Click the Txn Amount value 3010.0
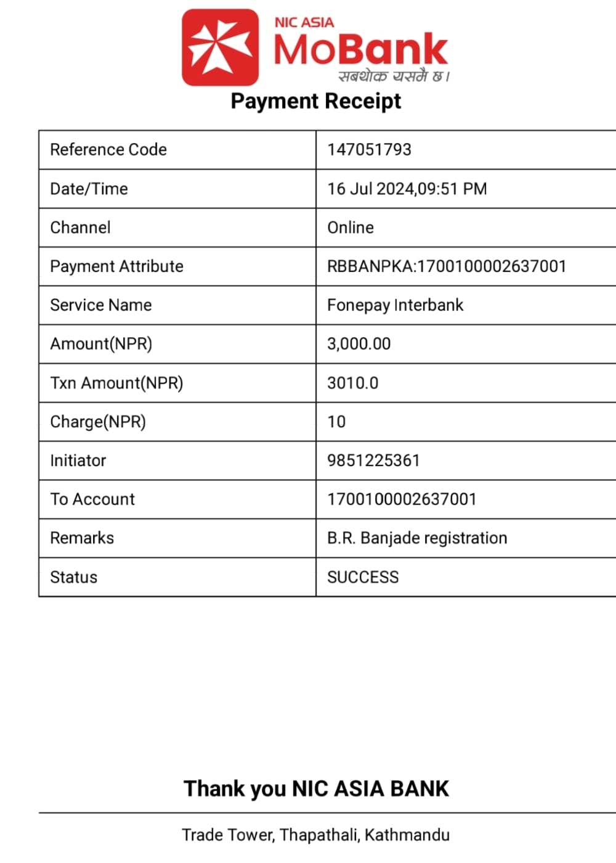This screenshot has width=616, height=863. coord(352,383)
